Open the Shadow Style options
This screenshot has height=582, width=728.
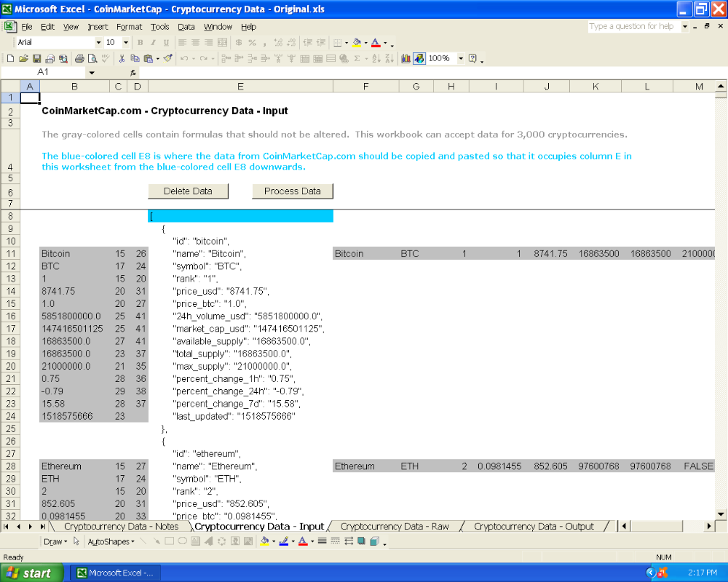pyautogui.click(x=361, y=541)
